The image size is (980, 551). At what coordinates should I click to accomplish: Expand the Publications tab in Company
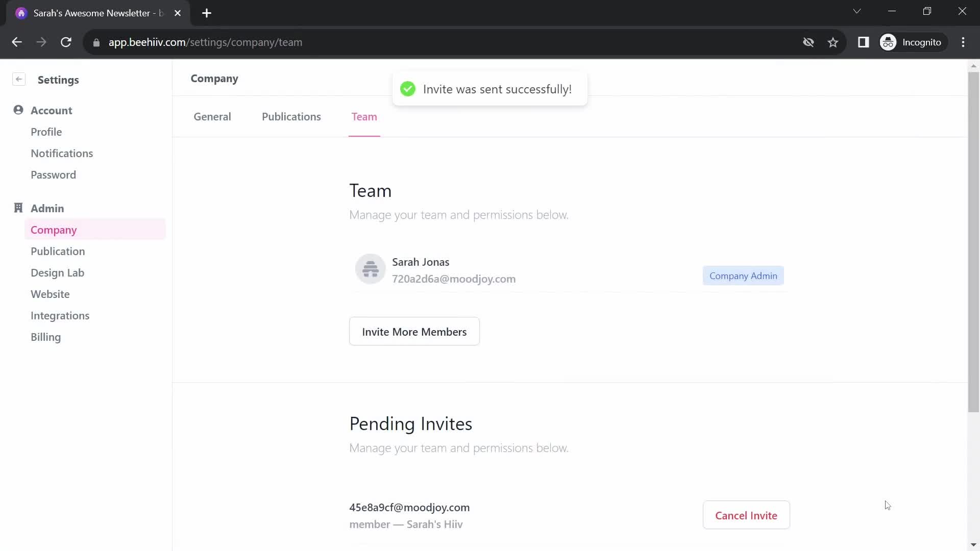[291, 116]
